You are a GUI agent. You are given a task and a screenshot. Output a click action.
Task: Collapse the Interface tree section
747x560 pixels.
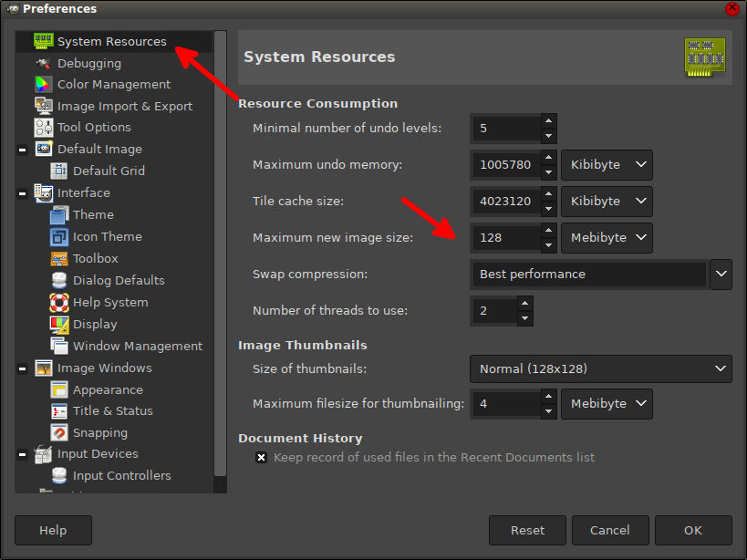tap(22, 193)
